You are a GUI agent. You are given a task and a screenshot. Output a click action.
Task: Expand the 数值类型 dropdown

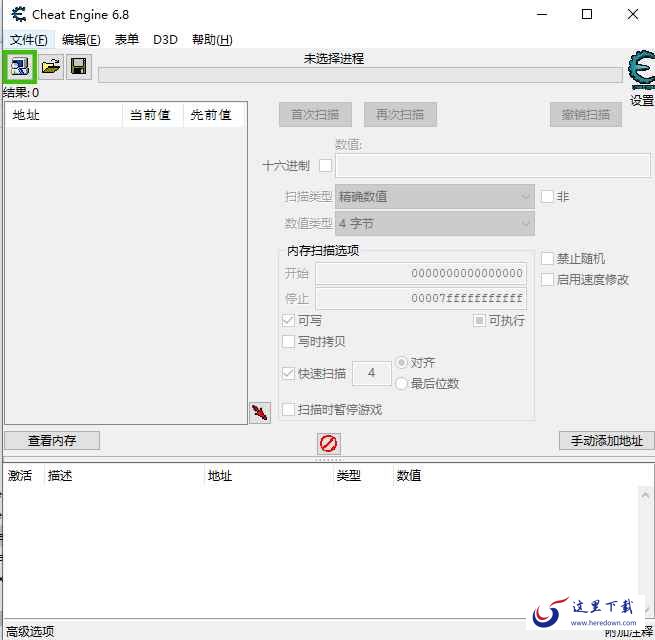click(434, 224)
